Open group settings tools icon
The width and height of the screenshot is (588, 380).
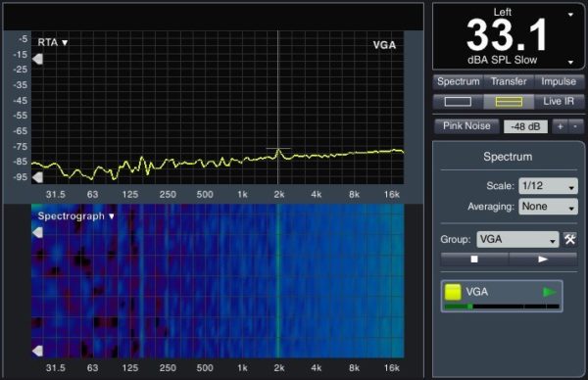coord(570,240)
